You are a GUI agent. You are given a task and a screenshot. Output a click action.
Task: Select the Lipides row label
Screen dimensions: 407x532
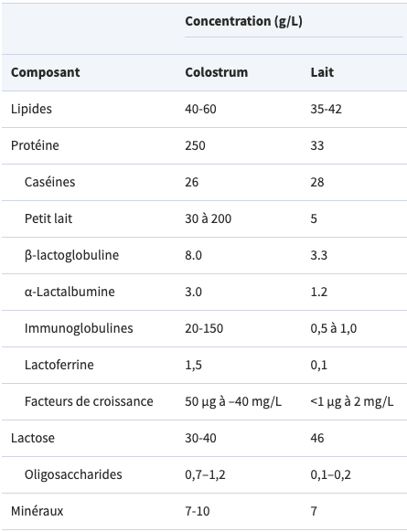[31, 109]
